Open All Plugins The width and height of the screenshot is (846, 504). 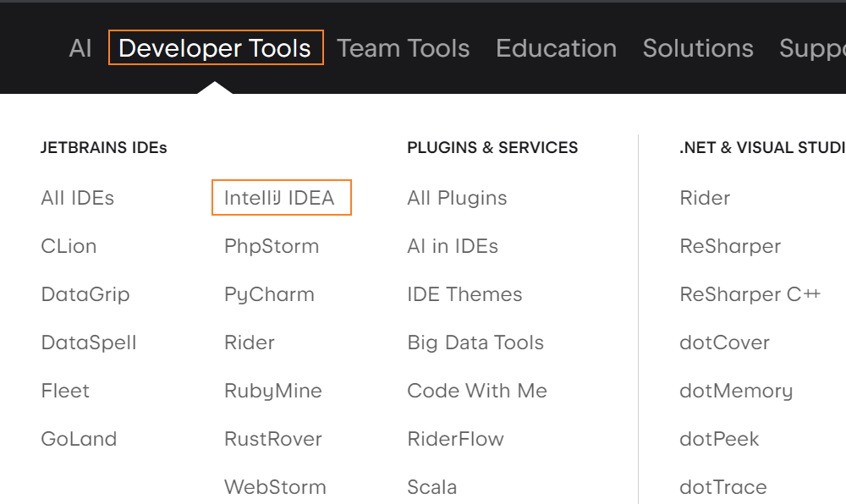pyautogui.click(x=457, y=198)
